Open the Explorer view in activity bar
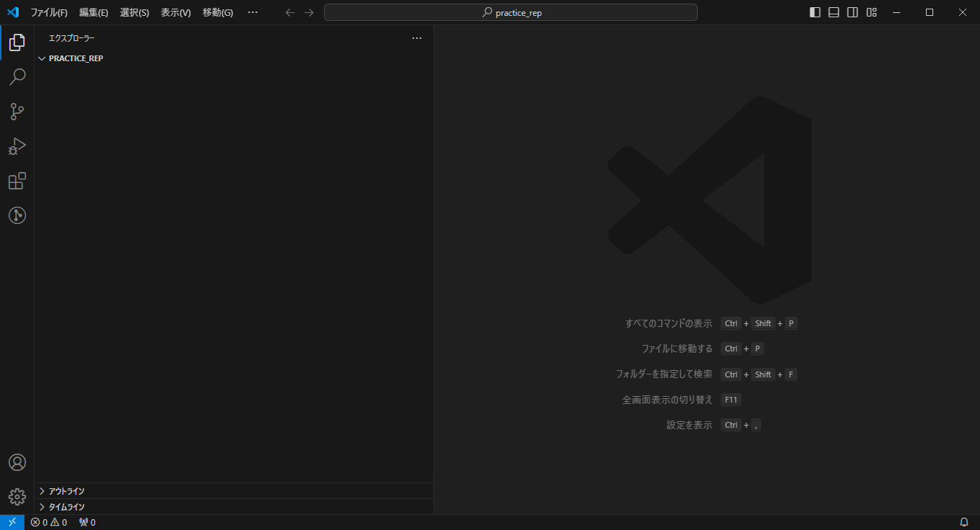 point(17,42)
